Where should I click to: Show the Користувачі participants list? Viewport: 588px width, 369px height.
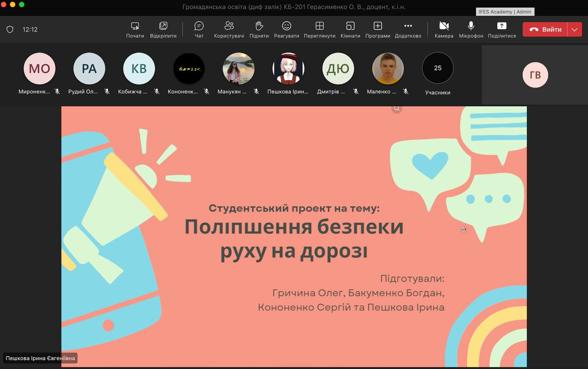(x=229, y=29)
